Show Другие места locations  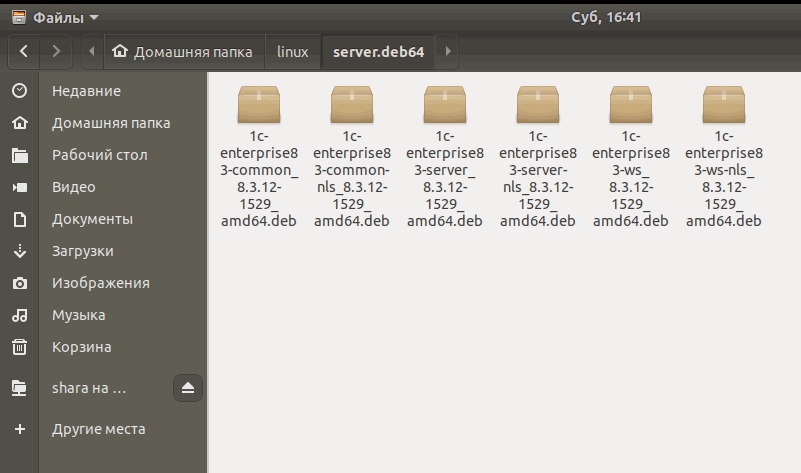(x=98, y=429)
